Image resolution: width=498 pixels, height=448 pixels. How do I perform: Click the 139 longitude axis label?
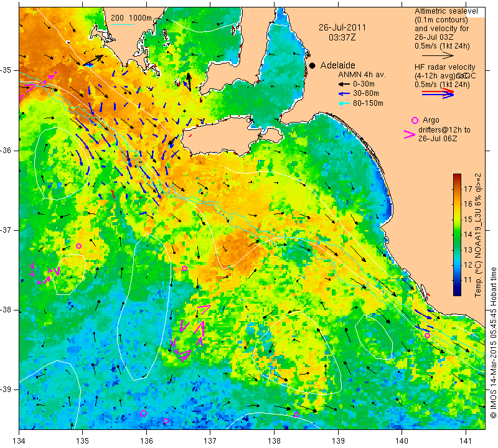click(x=338, y=441)
